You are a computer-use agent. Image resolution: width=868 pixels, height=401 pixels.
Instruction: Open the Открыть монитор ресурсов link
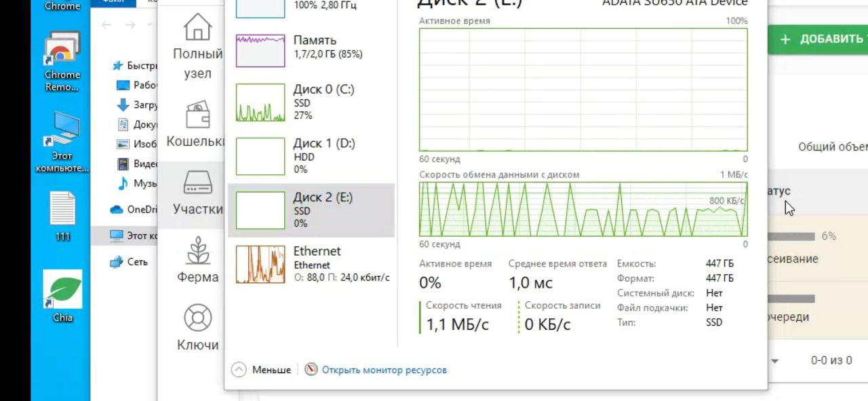point(384,370)
